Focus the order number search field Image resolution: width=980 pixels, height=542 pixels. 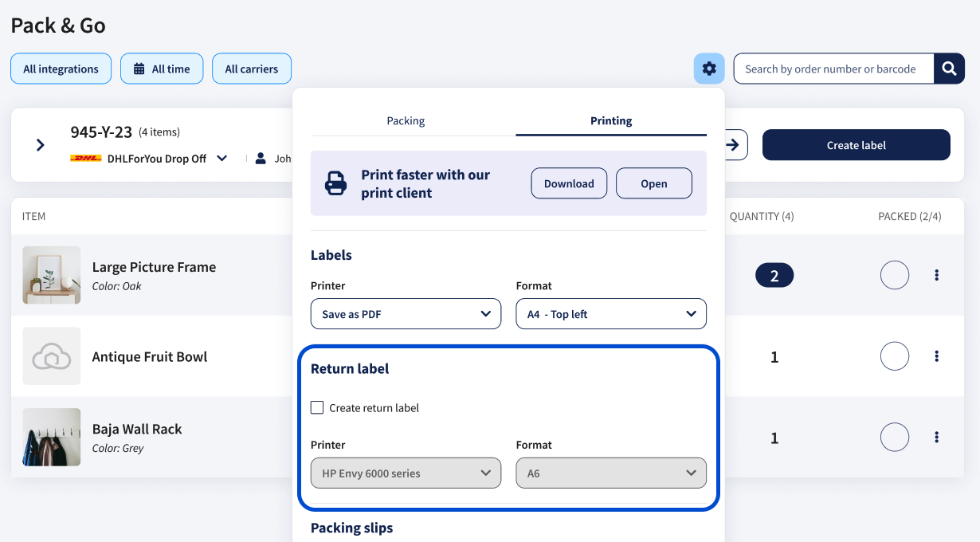click(x=833, y=69)
